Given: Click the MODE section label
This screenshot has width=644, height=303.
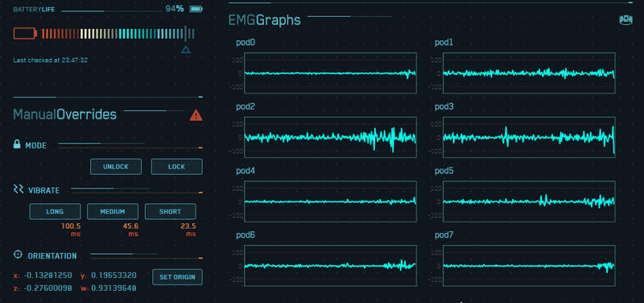Looking at the screenshot, I should (35, 146).
